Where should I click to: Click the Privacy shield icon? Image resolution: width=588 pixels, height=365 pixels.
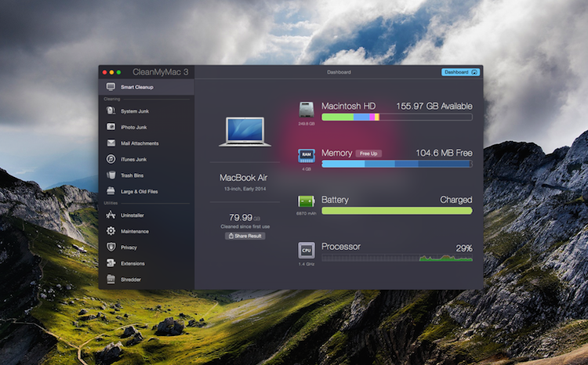pyautogui.click(x=111, y=247)
